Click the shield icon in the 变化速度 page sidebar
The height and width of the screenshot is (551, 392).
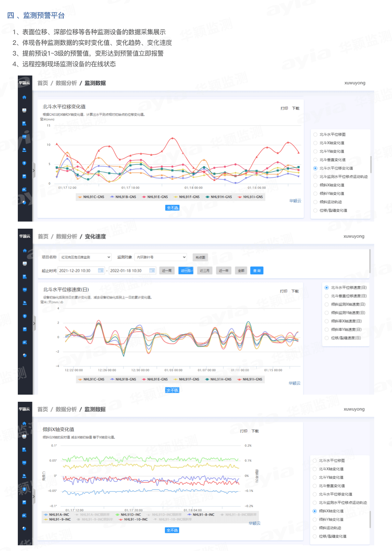[x=25, y=316]
